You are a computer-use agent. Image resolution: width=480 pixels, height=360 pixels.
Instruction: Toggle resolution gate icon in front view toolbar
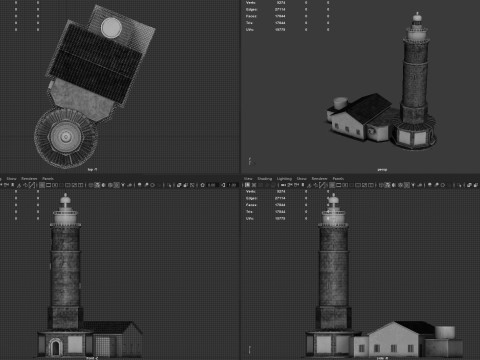click(55, 185)
